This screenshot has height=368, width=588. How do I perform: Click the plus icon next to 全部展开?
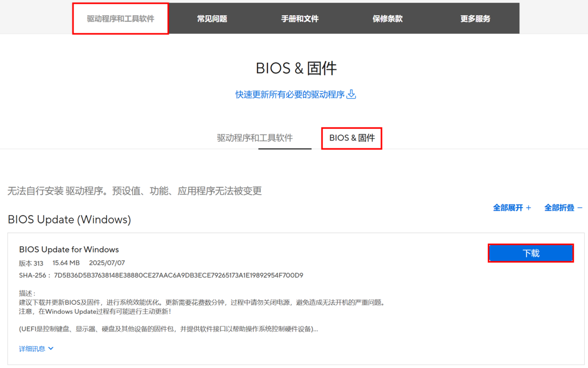(x=528, y=208)
